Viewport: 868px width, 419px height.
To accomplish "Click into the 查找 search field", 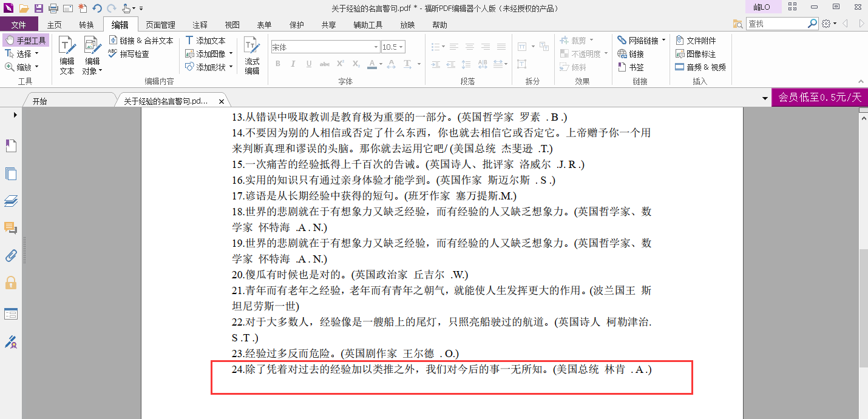I will (x=776, y=24).
